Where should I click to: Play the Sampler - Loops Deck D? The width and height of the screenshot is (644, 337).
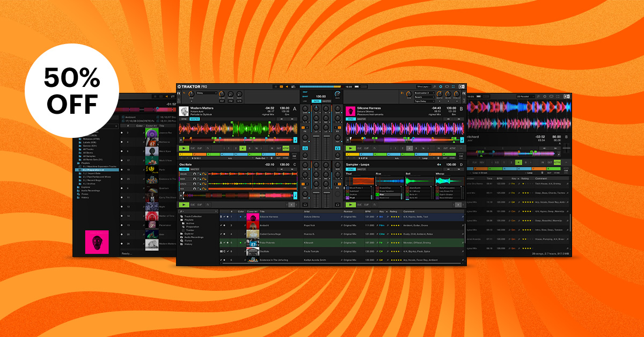351,204
